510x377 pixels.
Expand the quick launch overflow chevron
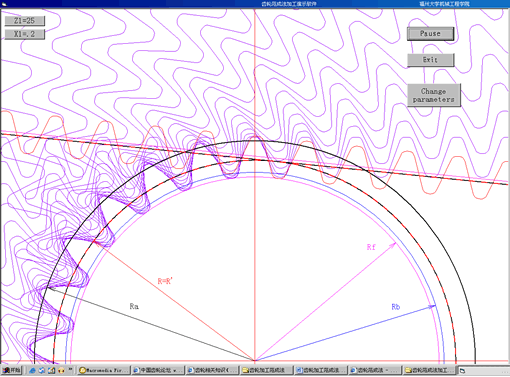[x=70, y=370]
